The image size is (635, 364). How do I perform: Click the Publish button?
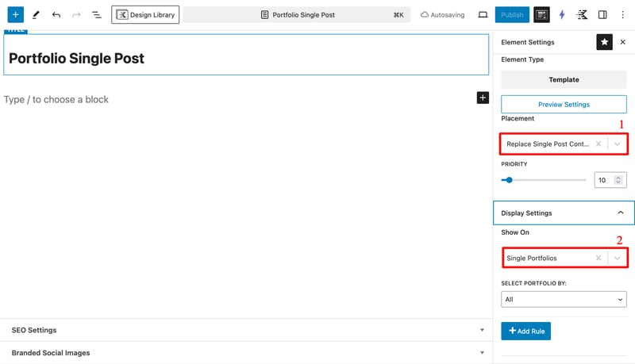[512, 14]
